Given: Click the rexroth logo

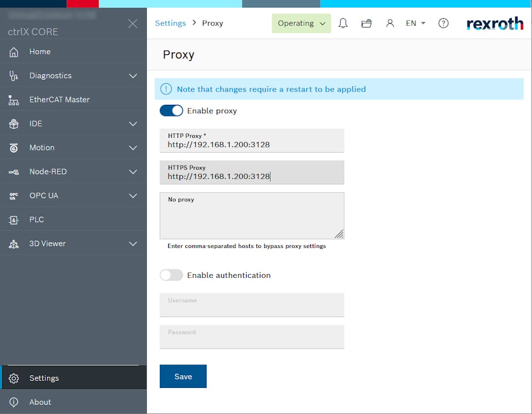Looking at the screenshot, I should point(495,23).
